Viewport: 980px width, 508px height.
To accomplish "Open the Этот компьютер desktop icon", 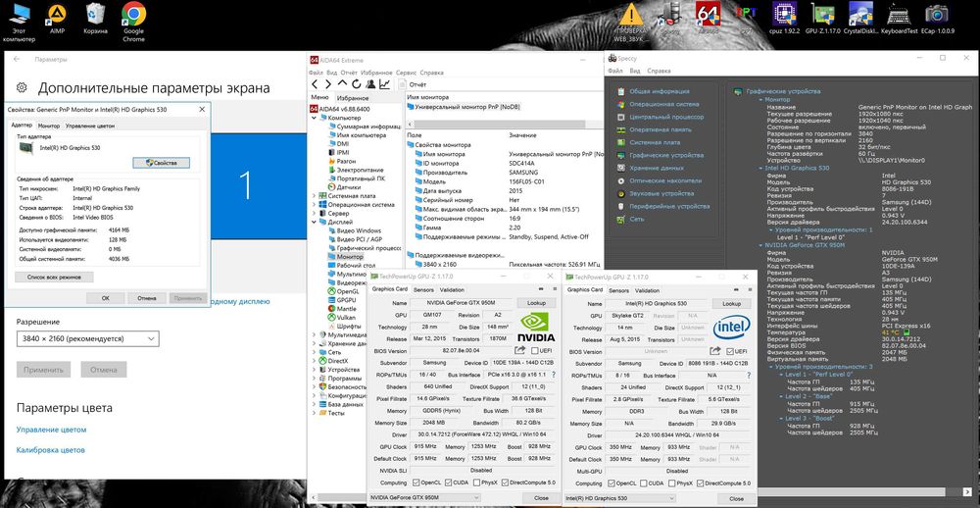I will click(x=19, y=23).
